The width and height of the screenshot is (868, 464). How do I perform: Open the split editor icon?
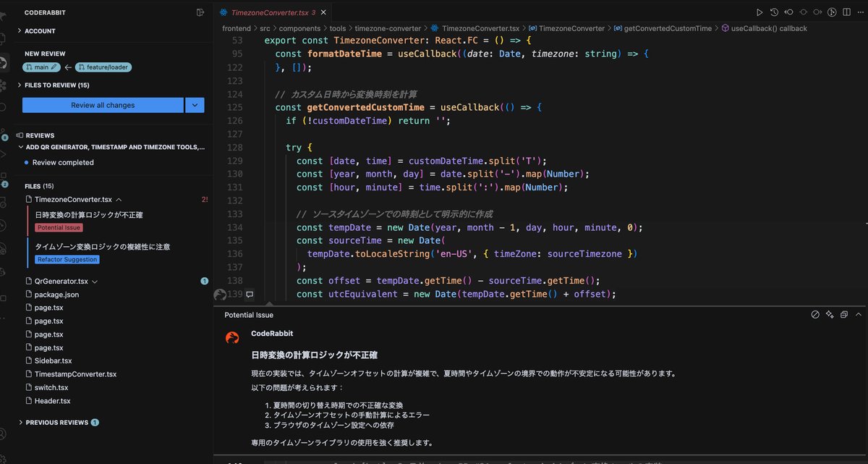pyautogui.click(x=846, y=12)
